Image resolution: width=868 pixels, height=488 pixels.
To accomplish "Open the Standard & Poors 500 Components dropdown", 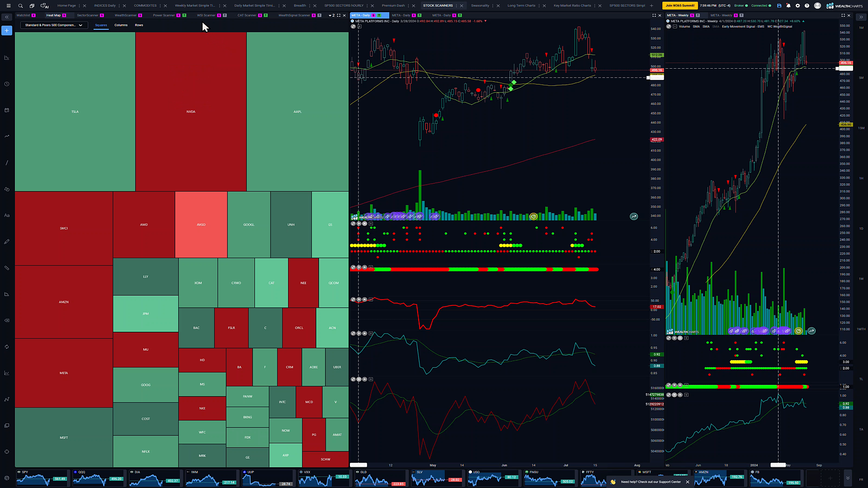I will [x=54, y=25].
